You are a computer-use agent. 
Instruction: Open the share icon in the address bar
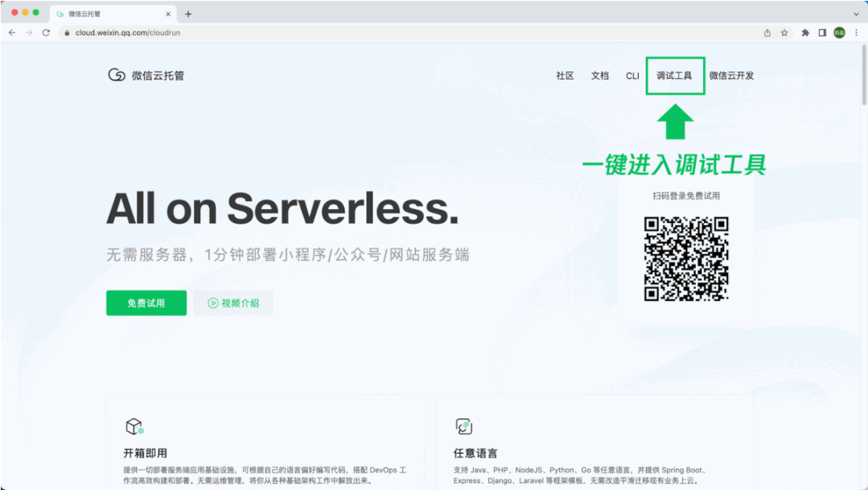767,33
